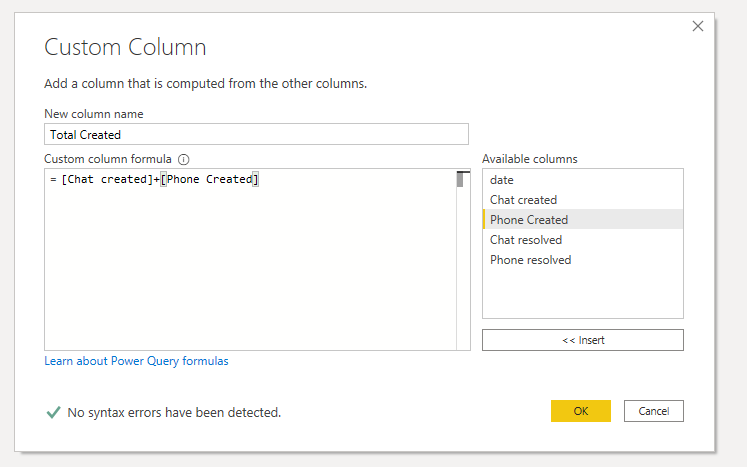Select 'Chat created' in Available columns
The width and height of the screenshot is (747, 467).
[x=583, y=200]
